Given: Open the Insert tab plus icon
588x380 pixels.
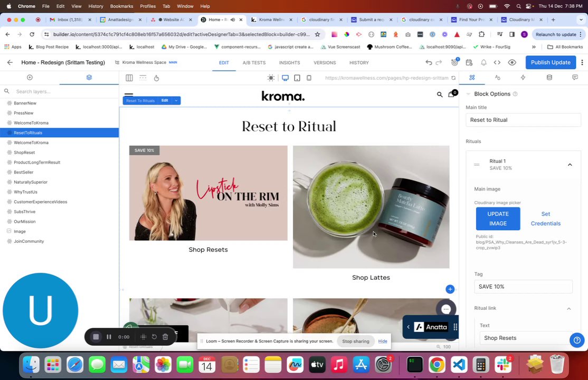Looking at the screenshot, I should click(30, 77).
